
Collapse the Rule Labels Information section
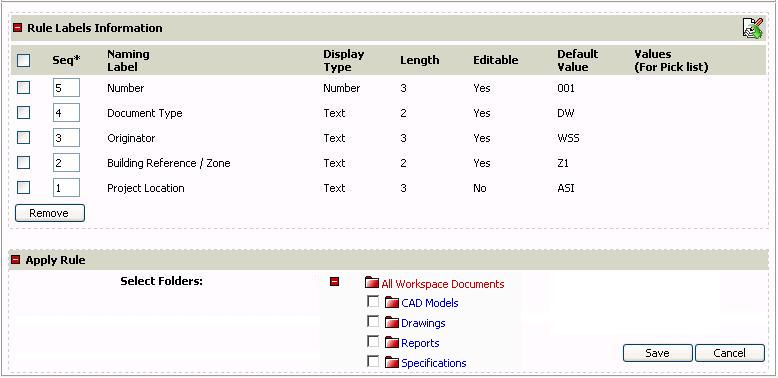tap(17, 28)
